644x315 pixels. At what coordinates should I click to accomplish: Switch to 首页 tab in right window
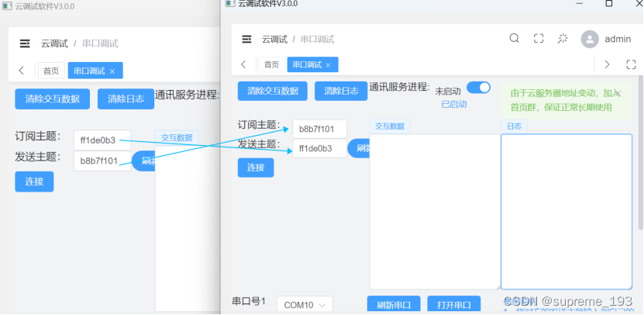[x=271, y=64]
